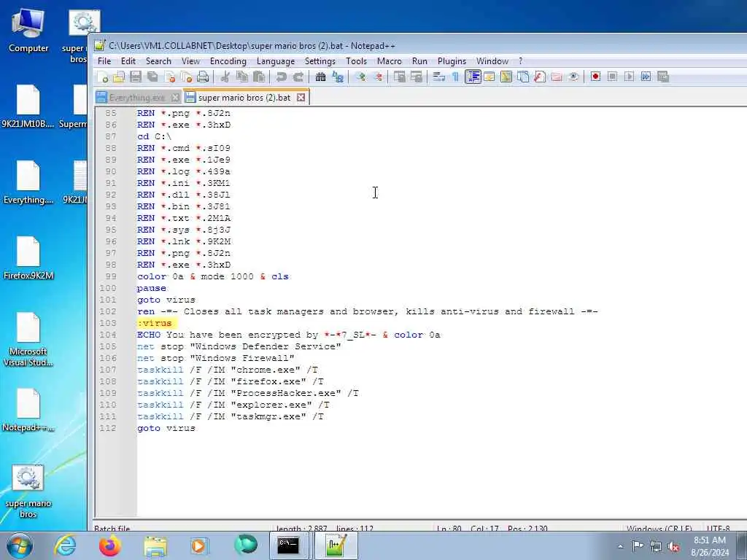Open Windows Explorer folder on taskbar
The image size is (747, 560).
(x=155, y=545)
